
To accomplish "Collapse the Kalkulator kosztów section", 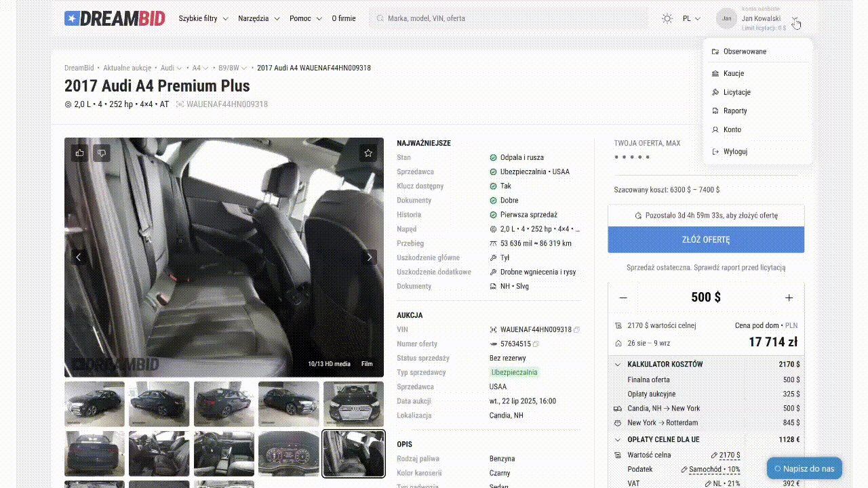I will (618, 364).
